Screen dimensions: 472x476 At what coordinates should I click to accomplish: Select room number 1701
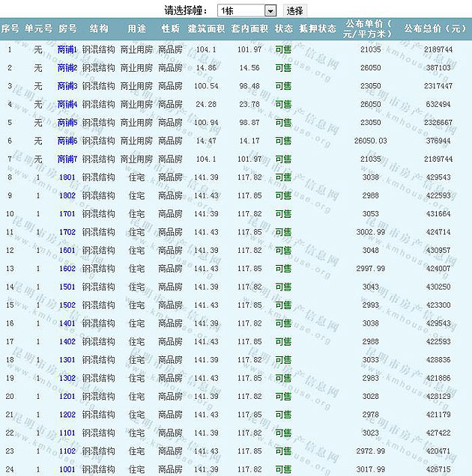coord(67,214)
